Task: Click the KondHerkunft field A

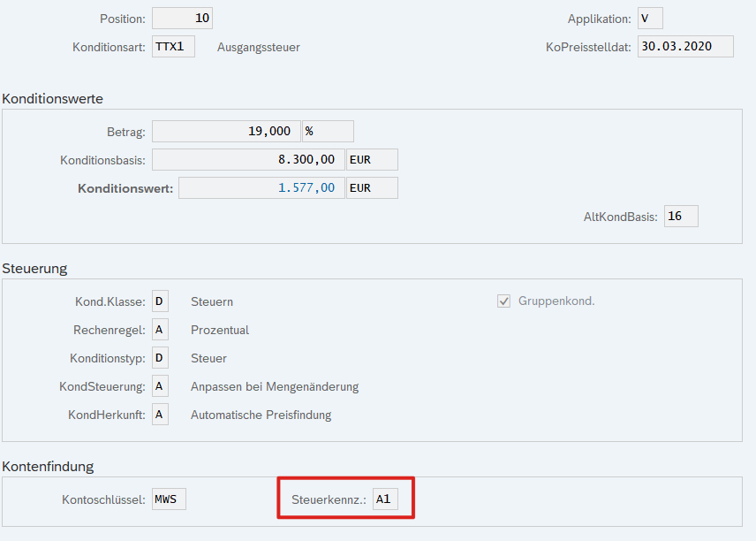Action: pyautogui.click(x=160, y=414)
